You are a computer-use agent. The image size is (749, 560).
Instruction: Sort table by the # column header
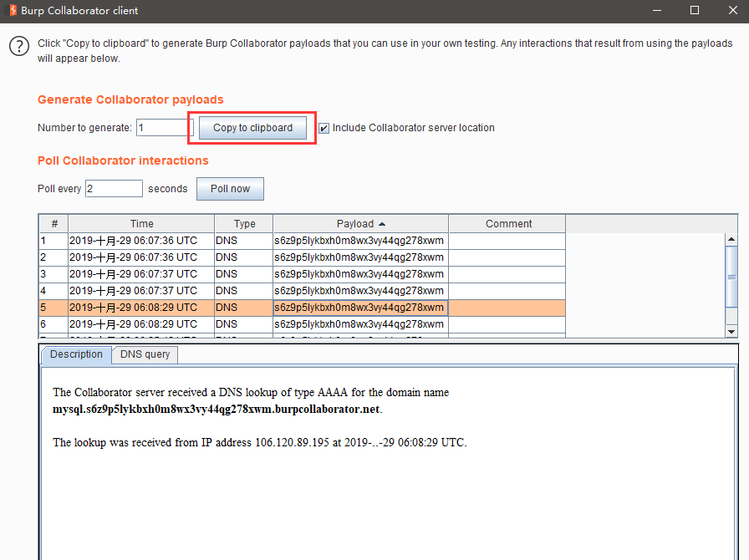54,224
